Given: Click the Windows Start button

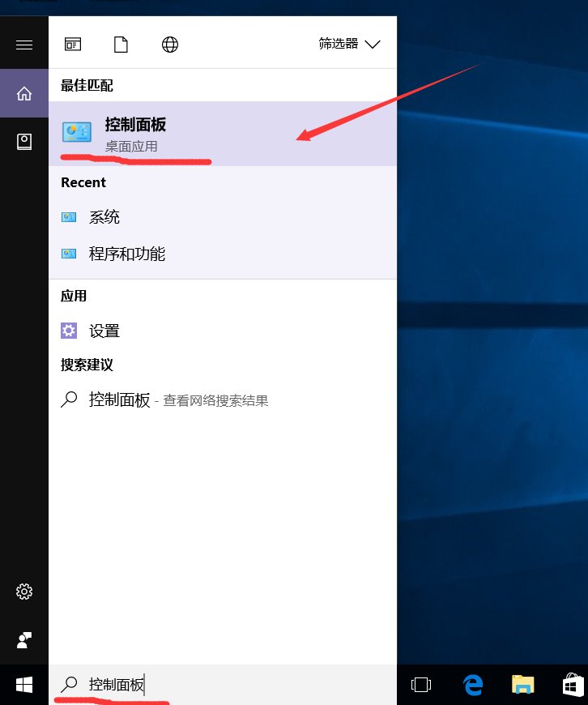Looking at the screenshot, I should [x=24, y=685].
